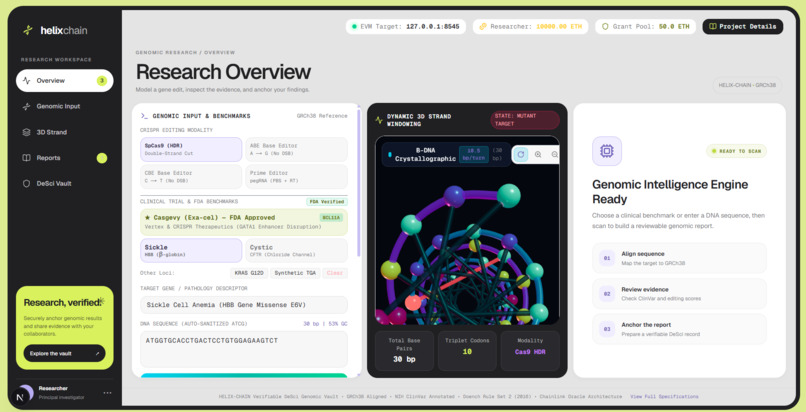Select Casgevy (Exa-cel) FDA Approved benchmark

click(244, 222)
